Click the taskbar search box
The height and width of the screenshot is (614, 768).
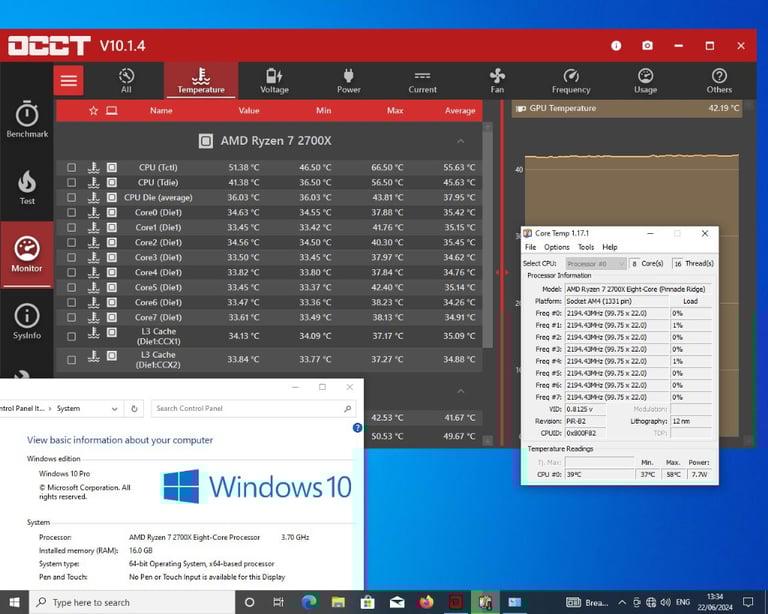click(132, 602)
